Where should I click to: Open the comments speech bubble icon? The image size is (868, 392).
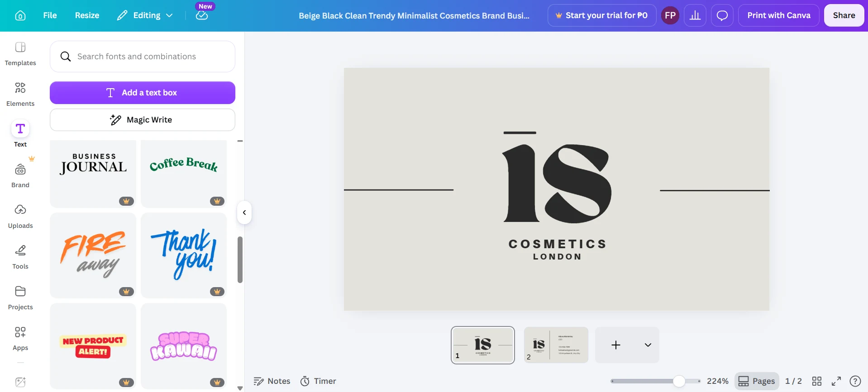(x=722, y=15)
